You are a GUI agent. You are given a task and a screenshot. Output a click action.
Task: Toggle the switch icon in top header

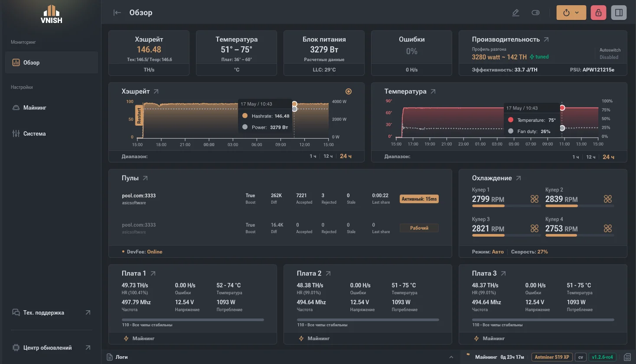[535, 13]
